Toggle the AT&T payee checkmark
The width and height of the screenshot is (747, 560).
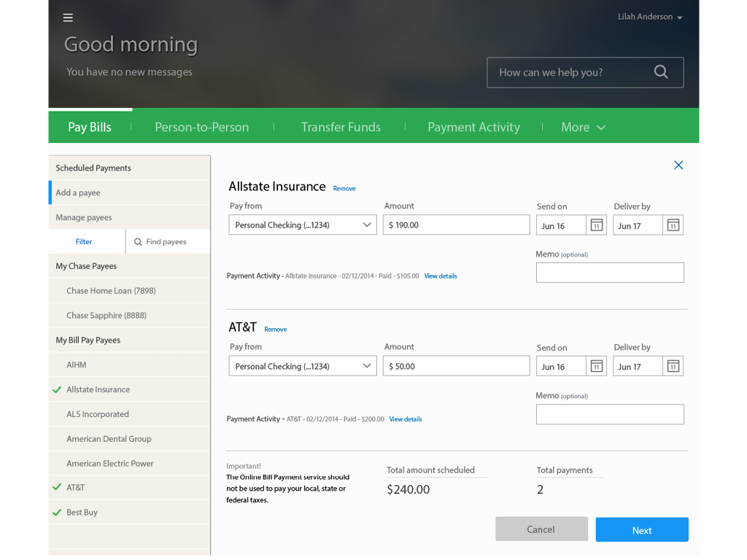pyautogui.click(x=57, y=487)
